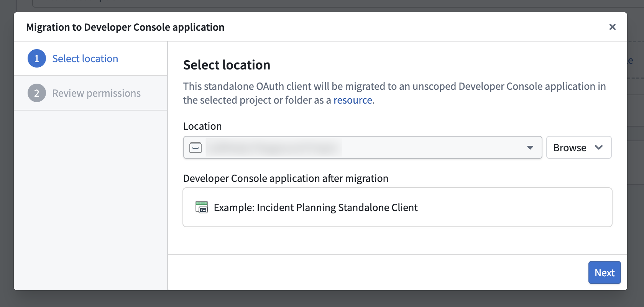Expand the Location dropdown caret arrow
Image resolution: width=644 pixels, height=307 pixels.
coord(530,148)
